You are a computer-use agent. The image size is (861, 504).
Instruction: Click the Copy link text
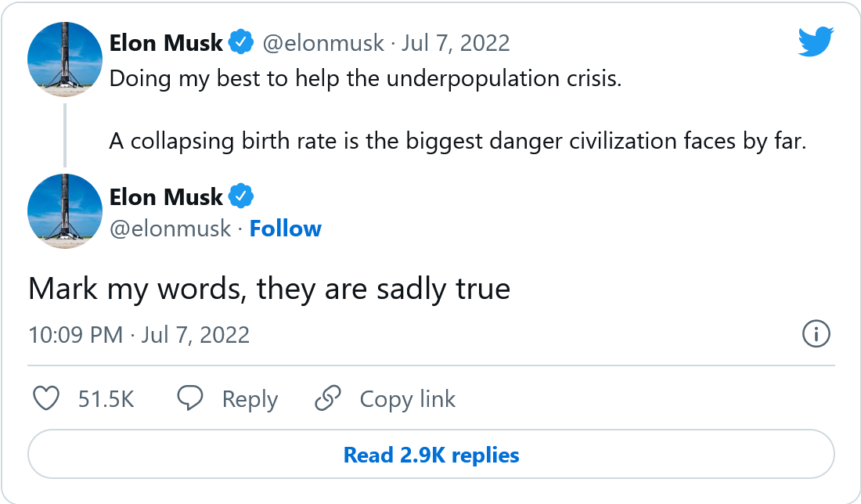[x=407, y=399]
